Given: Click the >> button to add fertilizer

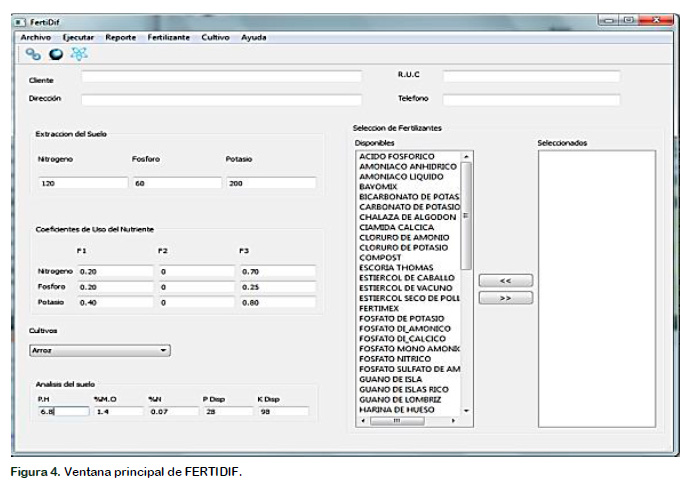Looking at the screenshot, I should click(x=506, y=298).
